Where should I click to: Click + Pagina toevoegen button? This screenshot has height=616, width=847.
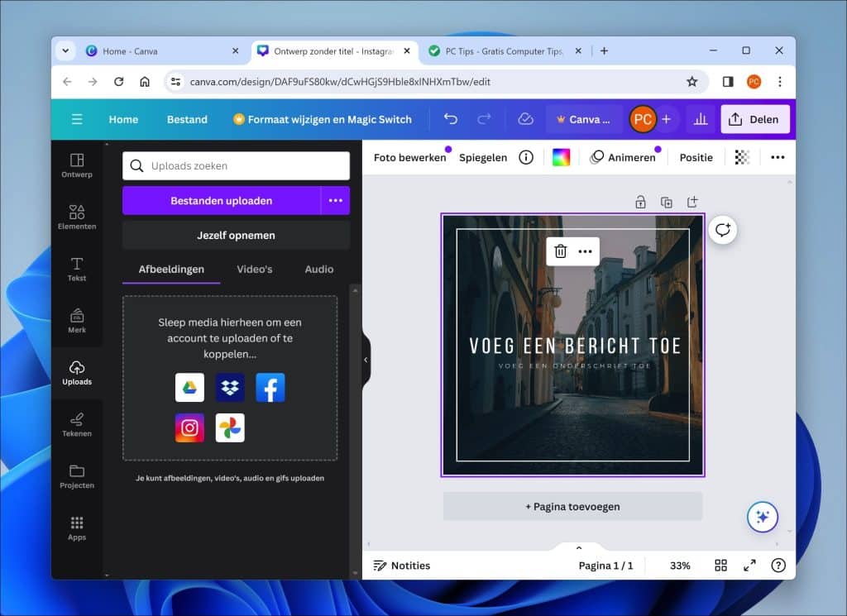[x=572, y=506]
